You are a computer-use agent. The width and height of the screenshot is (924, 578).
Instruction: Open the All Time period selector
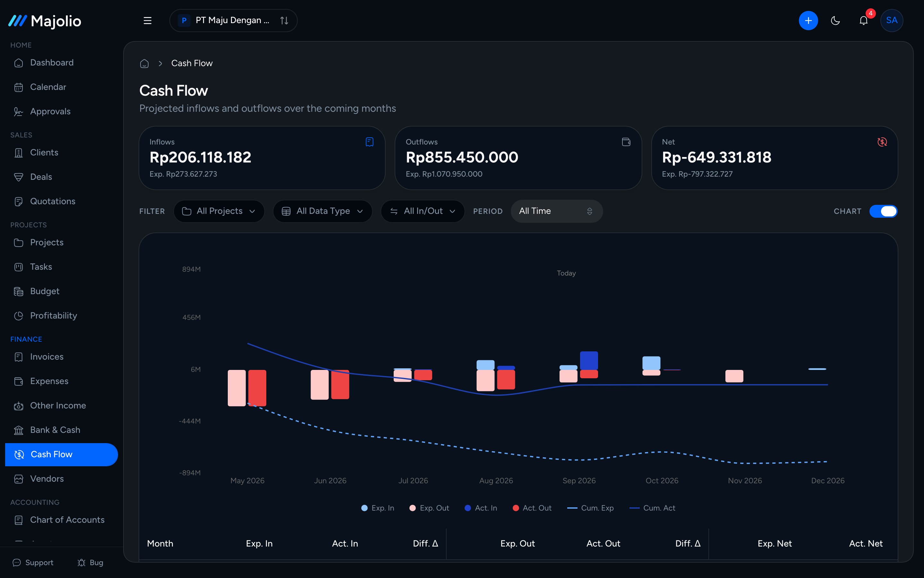coord(556,211)
